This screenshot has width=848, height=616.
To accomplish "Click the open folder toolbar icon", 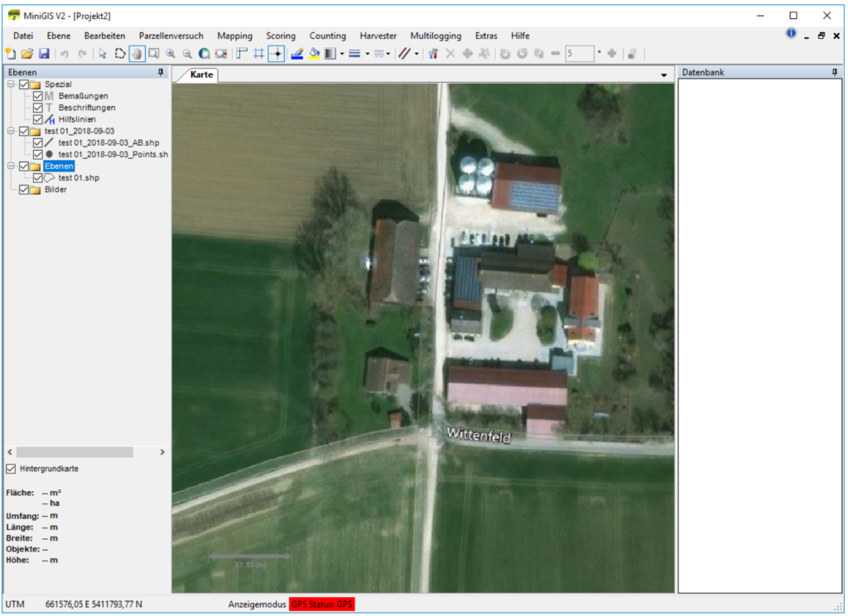I will point(27,54).
